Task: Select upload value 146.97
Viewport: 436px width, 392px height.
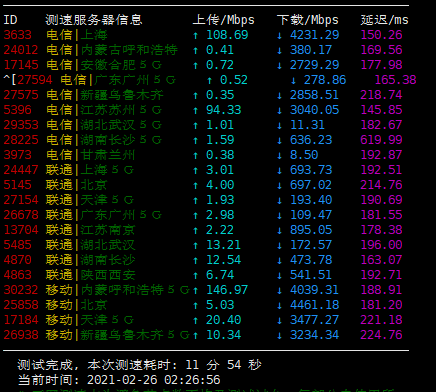Action: pos(227,290)
